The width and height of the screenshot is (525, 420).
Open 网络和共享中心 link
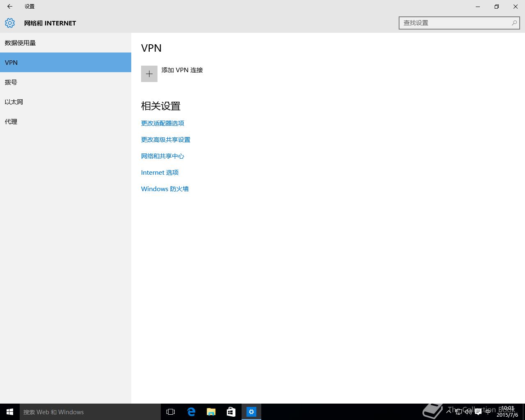point(162,156)
